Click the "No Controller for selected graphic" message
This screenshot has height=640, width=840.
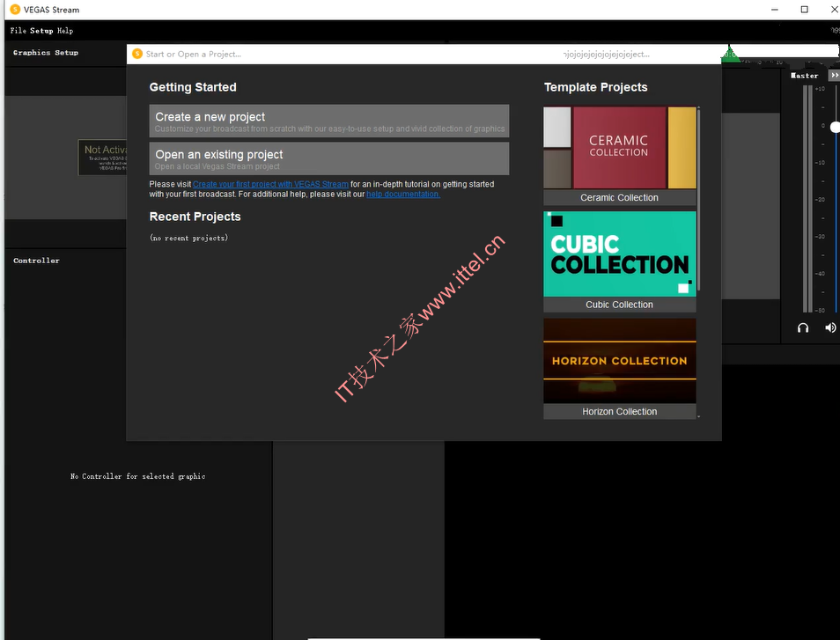[x=137, y=476]
